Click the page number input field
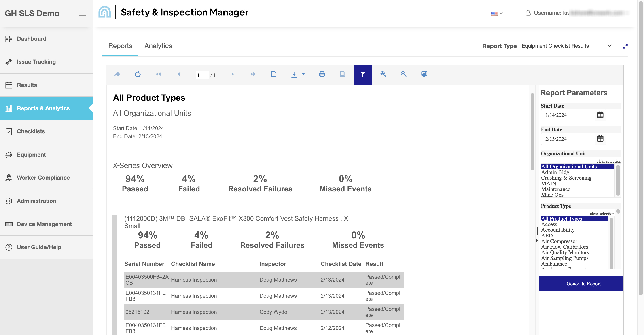 [x=202, y=75]
